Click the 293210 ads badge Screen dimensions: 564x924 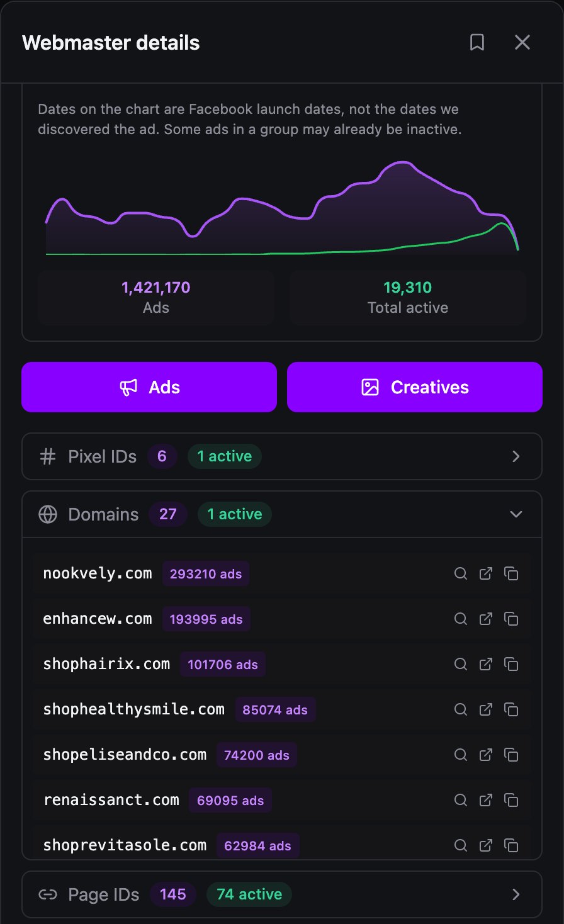(x=206, y=573)
